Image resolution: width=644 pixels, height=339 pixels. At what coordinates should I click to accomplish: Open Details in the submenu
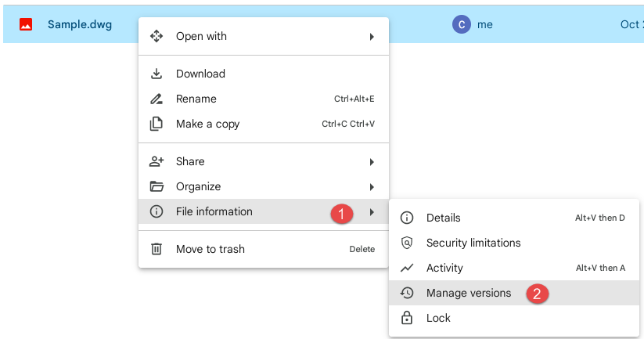tap(514, 218)
